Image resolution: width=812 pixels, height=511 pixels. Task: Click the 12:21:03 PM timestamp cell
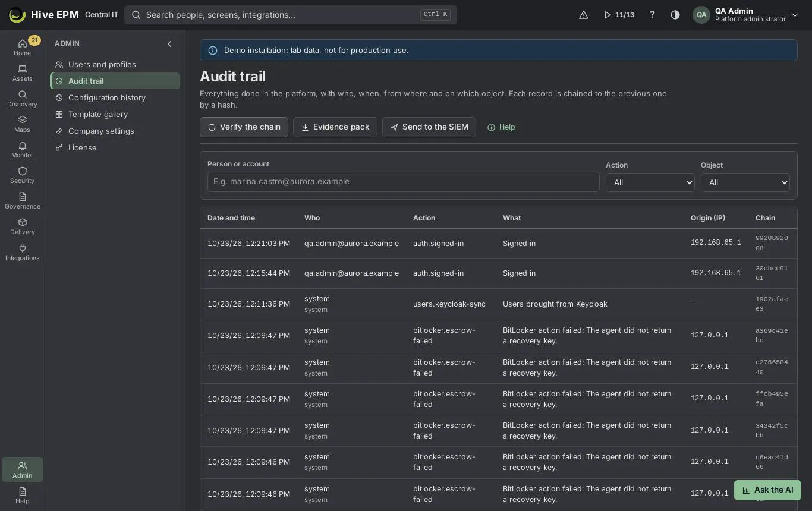click(249, 244)
